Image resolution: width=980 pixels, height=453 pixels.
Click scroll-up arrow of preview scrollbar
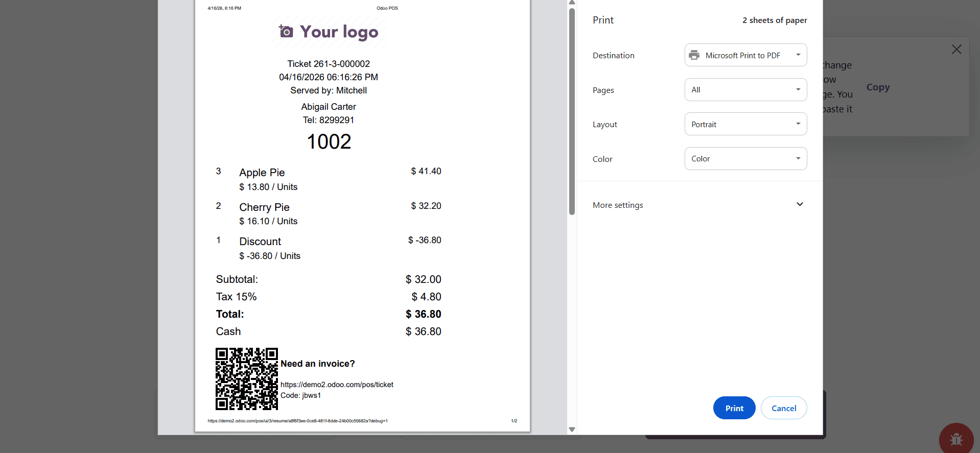click(572, 3)
